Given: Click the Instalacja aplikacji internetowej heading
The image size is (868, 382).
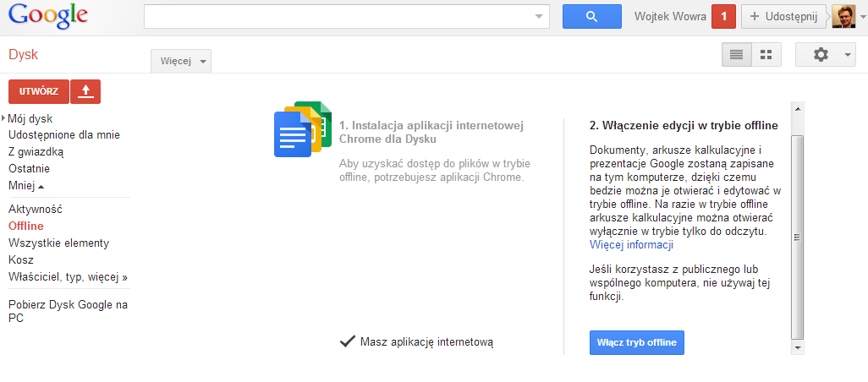Looking at the screenshot, I should [x=431, y=132].
